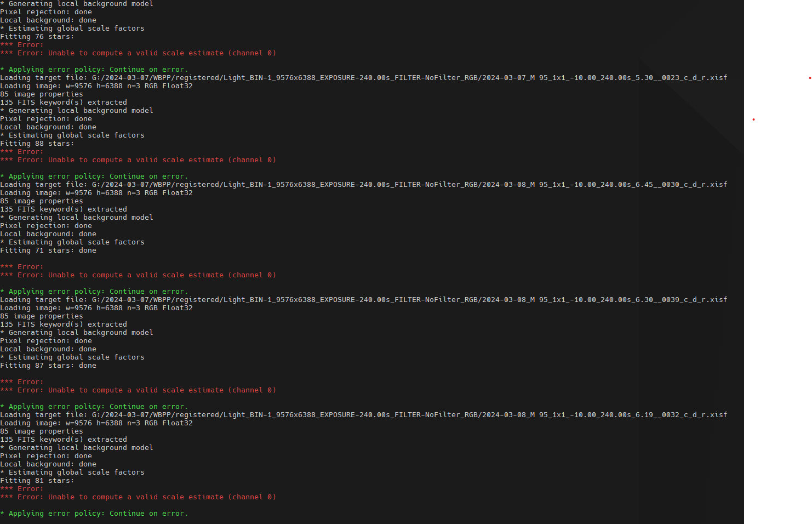
Task: Click the "Fitting 71 stars: done" line
Action: click(x=48, y=250)
